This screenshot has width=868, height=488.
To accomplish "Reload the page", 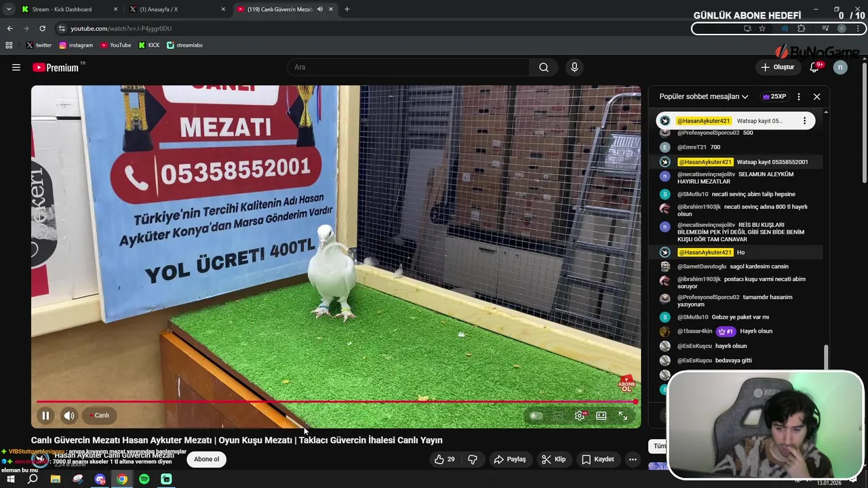I will [x=42, y=28].
